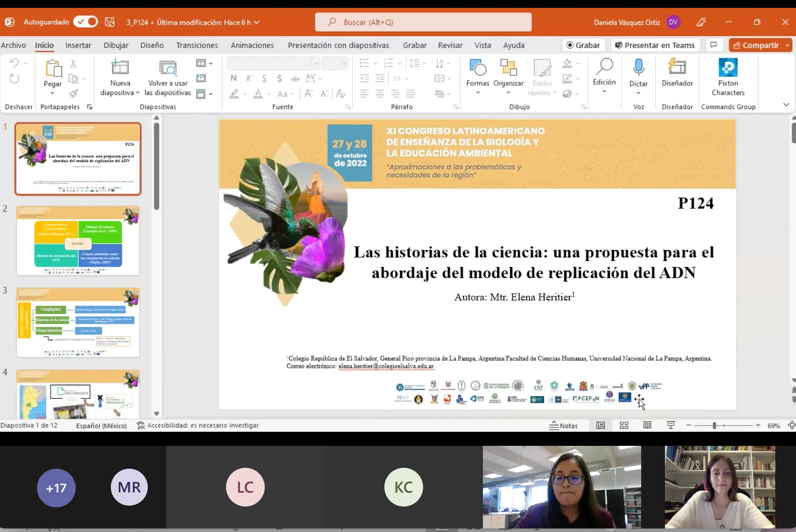Open the Archivo menu

tap(13, 45)
